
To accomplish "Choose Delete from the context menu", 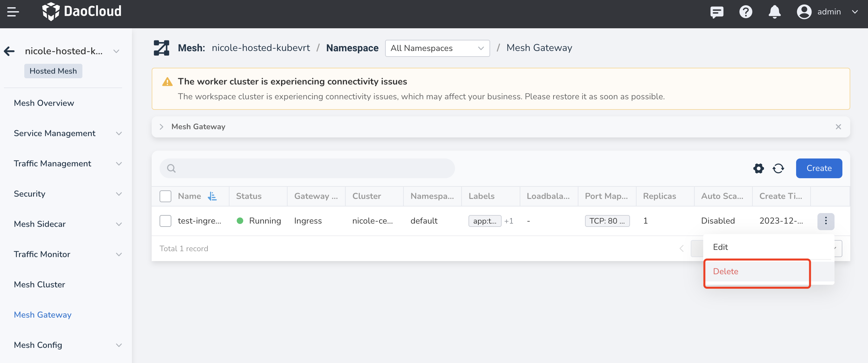I will click(x=726, y=271).
